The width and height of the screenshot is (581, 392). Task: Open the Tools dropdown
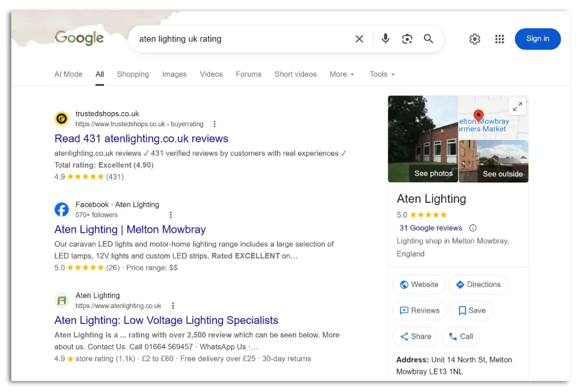click(382, 74)
